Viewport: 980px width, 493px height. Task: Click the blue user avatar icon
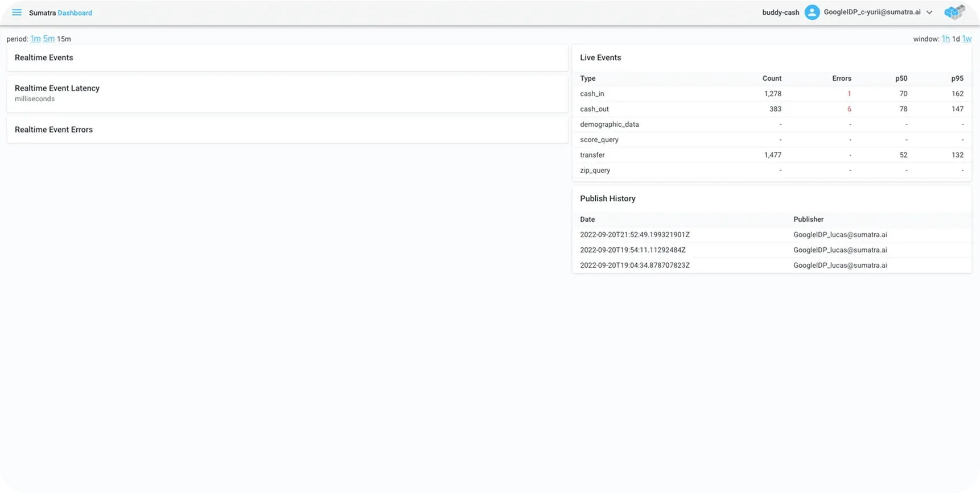click(812, 13)
